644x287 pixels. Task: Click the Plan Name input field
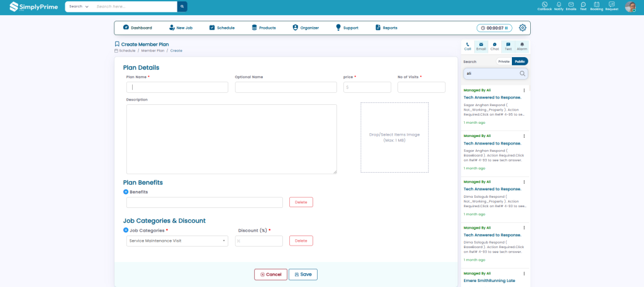point(177,87)
